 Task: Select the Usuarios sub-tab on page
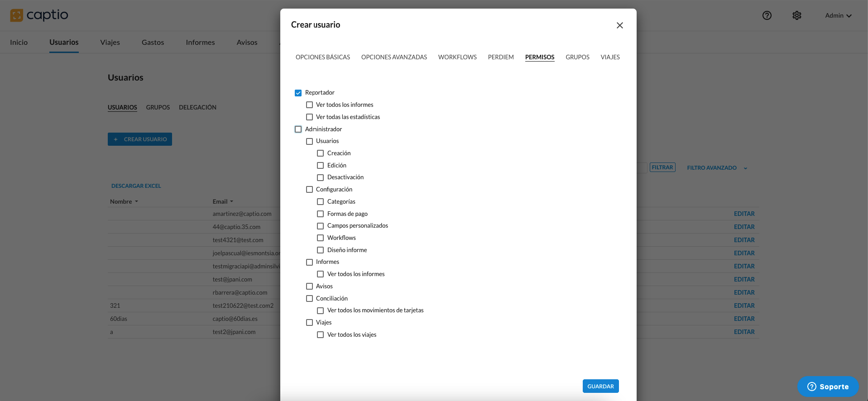pos(122,108)
